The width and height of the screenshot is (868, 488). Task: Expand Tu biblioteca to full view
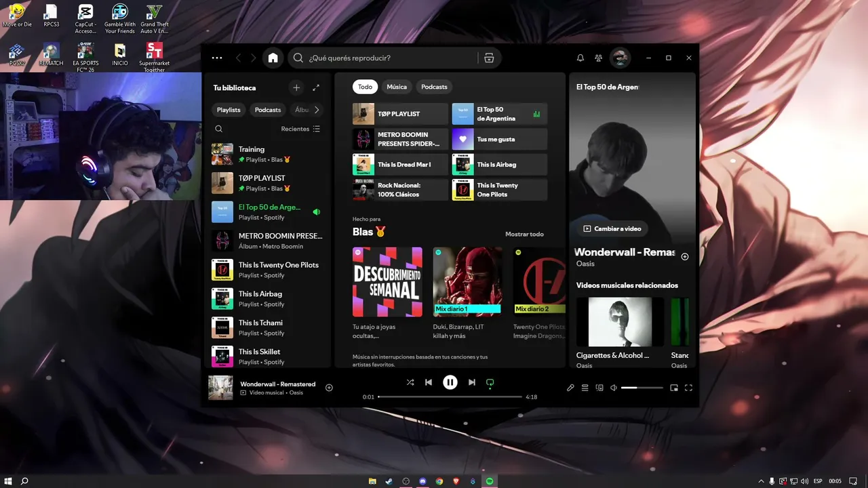point(316,87)
